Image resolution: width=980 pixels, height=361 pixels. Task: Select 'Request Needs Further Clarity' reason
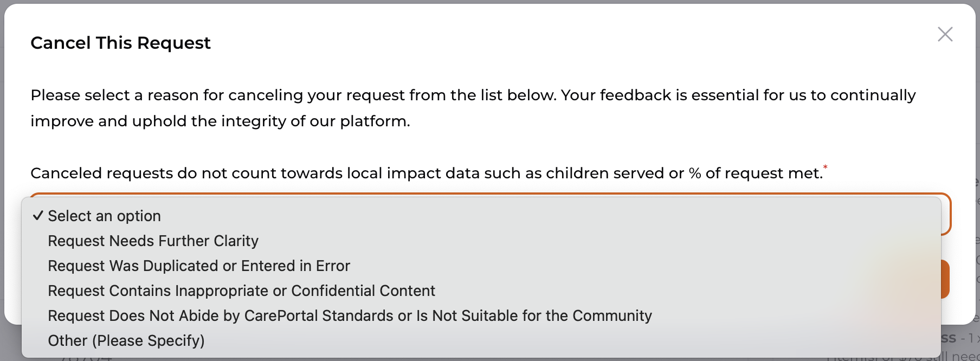coord(153,241)
